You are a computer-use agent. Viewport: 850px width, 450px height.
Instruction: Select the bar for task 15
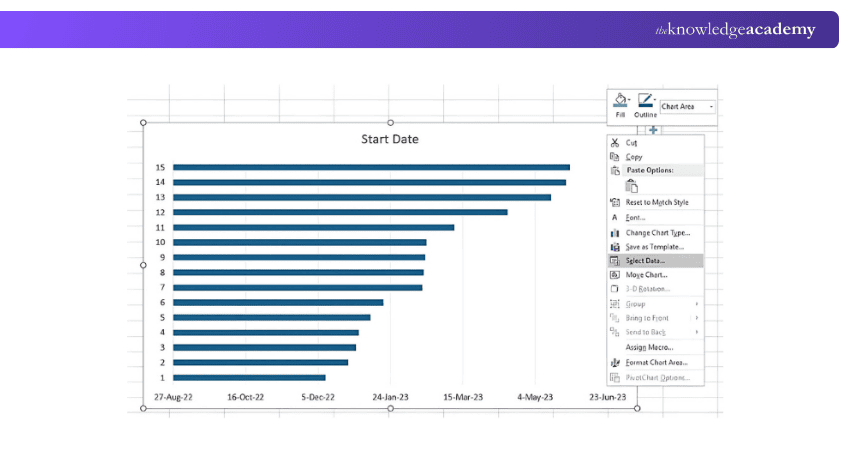[371, 168]
